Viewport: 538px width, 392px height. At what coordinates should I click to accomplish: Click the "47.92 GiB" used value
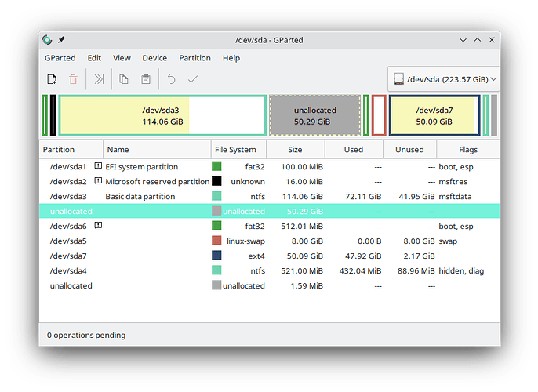click(x=363, y=256)
